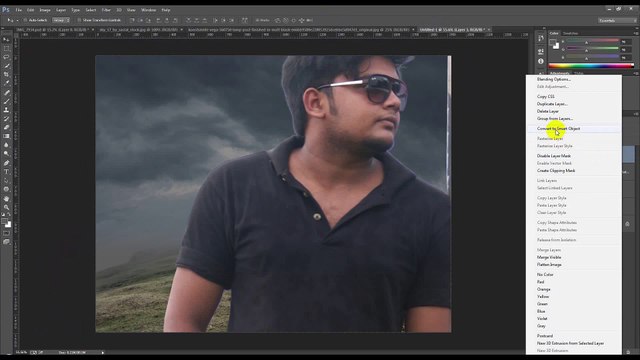Viewport: 640px width, 360px height.
Task: Open Auto-Select Group dropdown
Action: [60, 20]
